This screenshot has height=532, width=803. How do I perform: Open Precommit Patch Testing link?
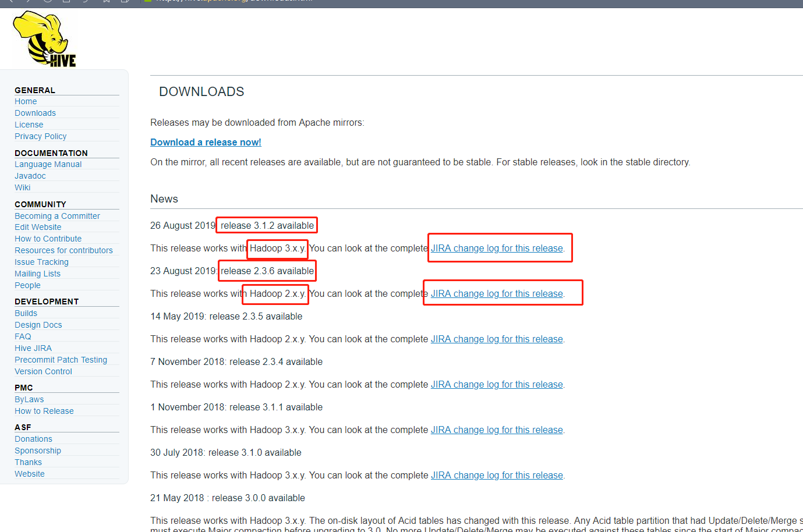[x=61, y=360]
